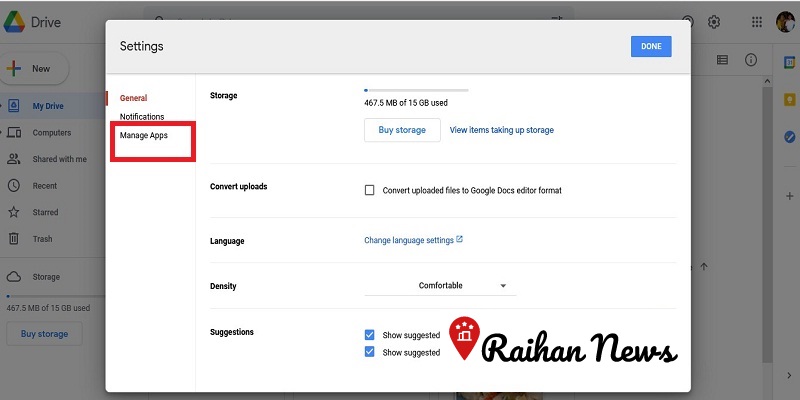The image size is (800, 400).
Task: Click the Recent clock icon
Action: click(x=14, y=186)
